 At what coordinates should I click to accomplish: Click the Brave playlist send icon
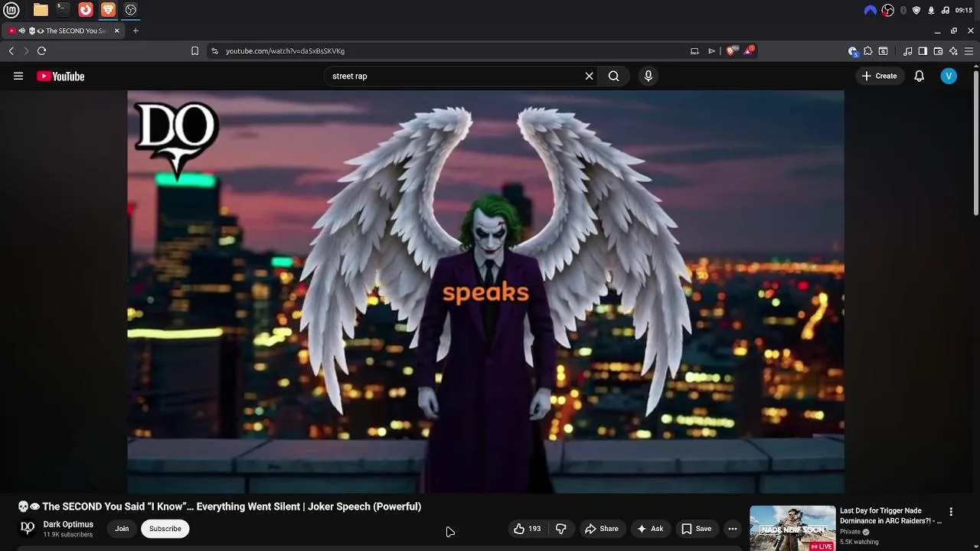point(712,51)
